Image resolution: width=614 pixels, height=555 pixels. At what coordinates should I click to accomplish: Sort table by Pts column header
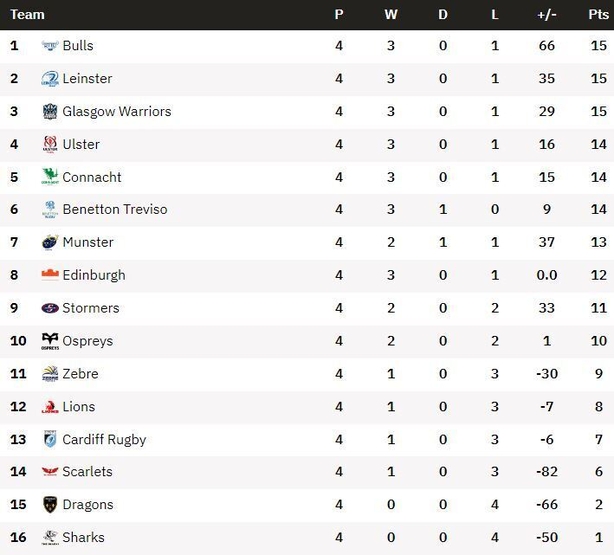point(598,14)
